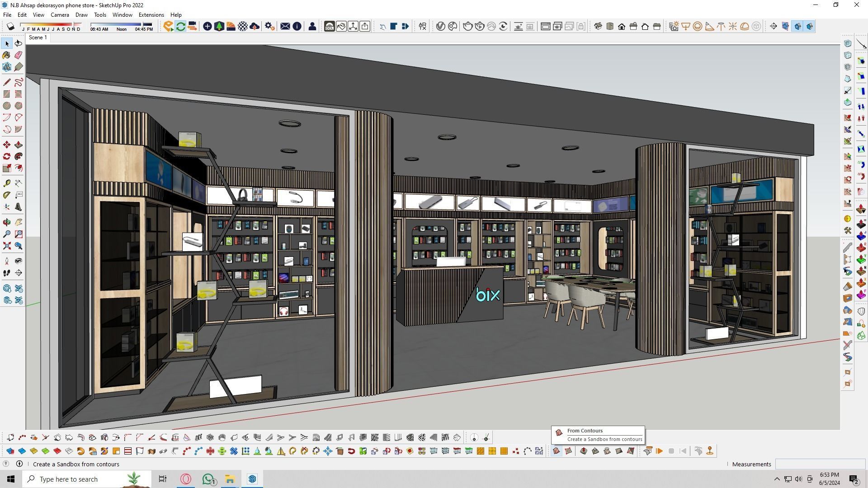868x488 pixels.
Task: Show hidden system tray icons
Action: 777,479
